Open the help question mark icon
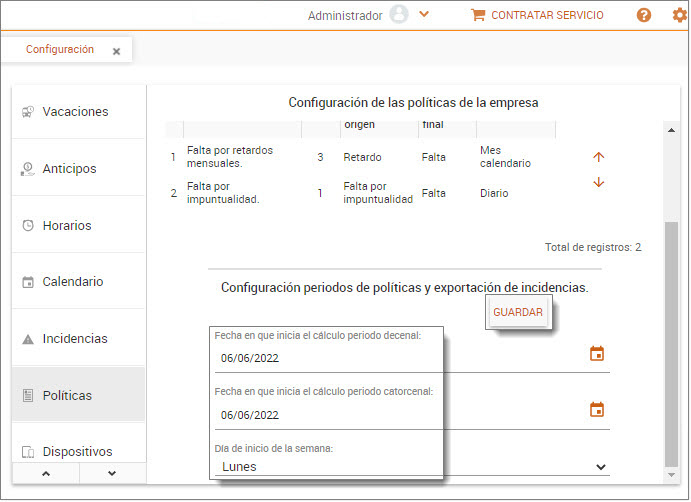Image resolution: width=691 pixels, height=502 pixels. point(644,15)
